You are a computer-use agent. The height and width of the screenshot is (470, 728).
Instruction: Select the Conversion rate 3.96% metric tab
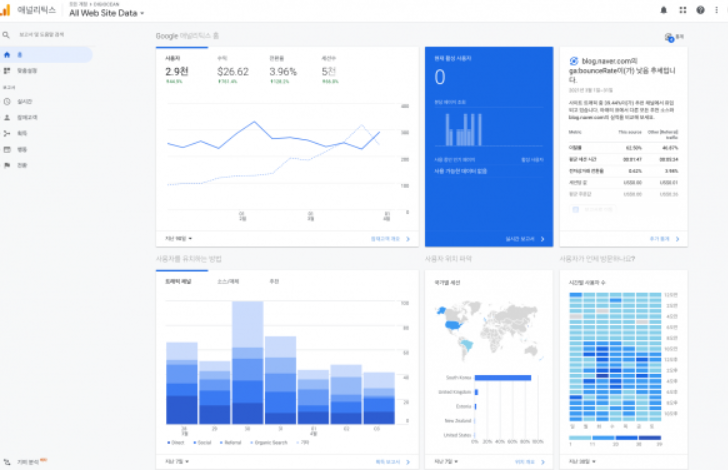[x=283, y=70]
